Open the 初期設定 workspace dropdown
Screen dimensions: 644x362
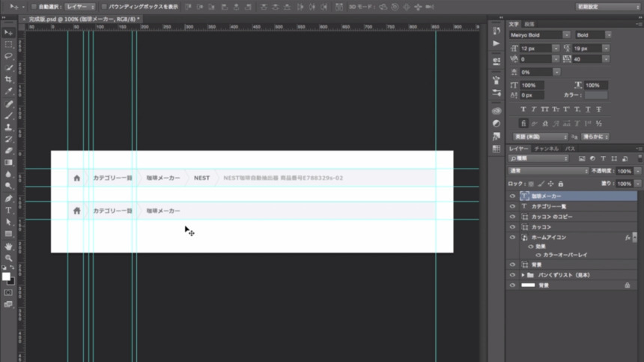(608, 7)
